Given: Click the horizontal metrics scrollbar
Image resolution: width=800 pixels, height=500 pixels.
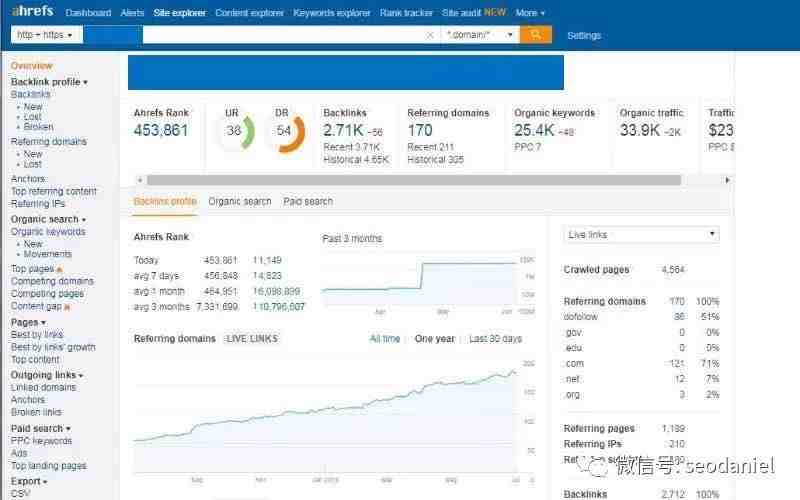Looking at the screenshot, I should pos(414,180).
